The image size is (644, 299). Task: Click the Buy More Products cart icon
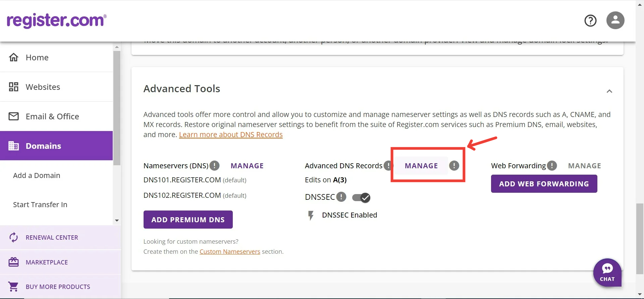(x=13, y=287)
